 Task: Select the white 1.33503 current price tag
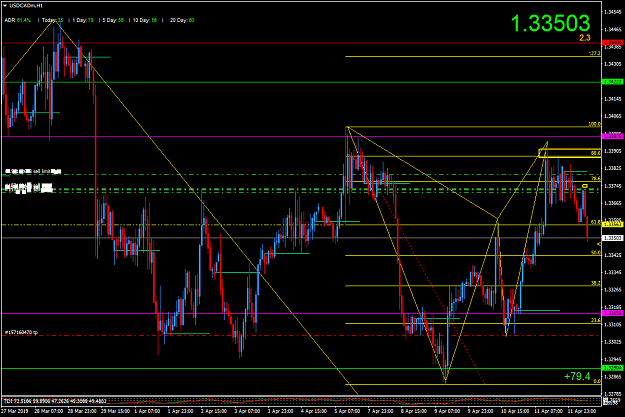point(613,238)
